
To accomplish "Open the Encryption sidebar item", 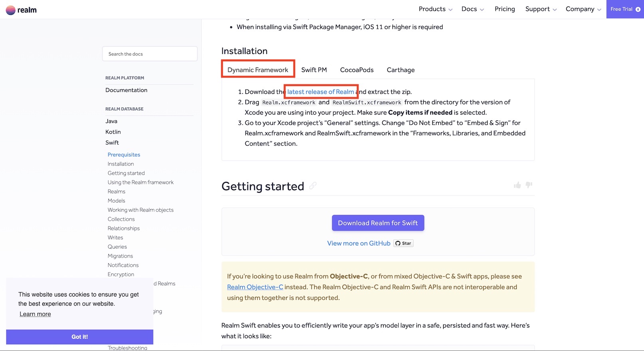I will click(x=121, y=274).
